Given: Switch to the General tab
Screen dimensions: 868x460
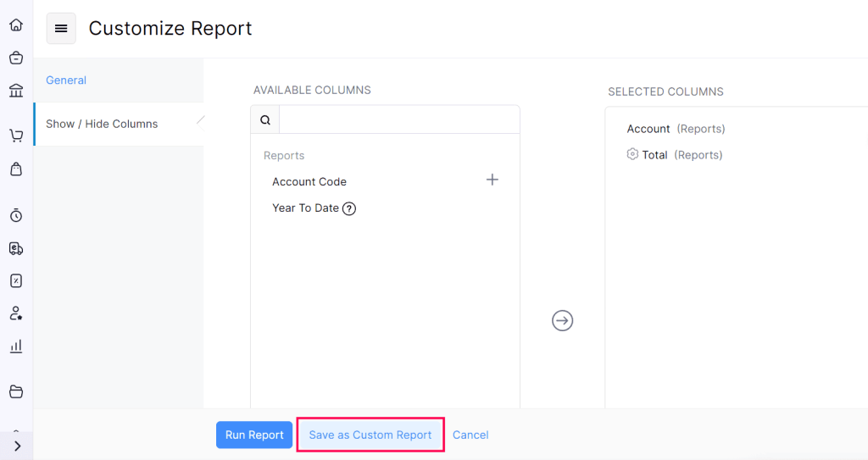Looking at the screenshot, I should pos(66,80).
